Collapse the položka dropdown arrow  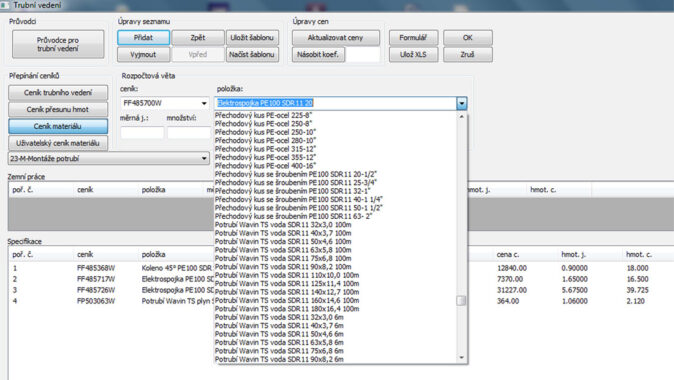462,103
